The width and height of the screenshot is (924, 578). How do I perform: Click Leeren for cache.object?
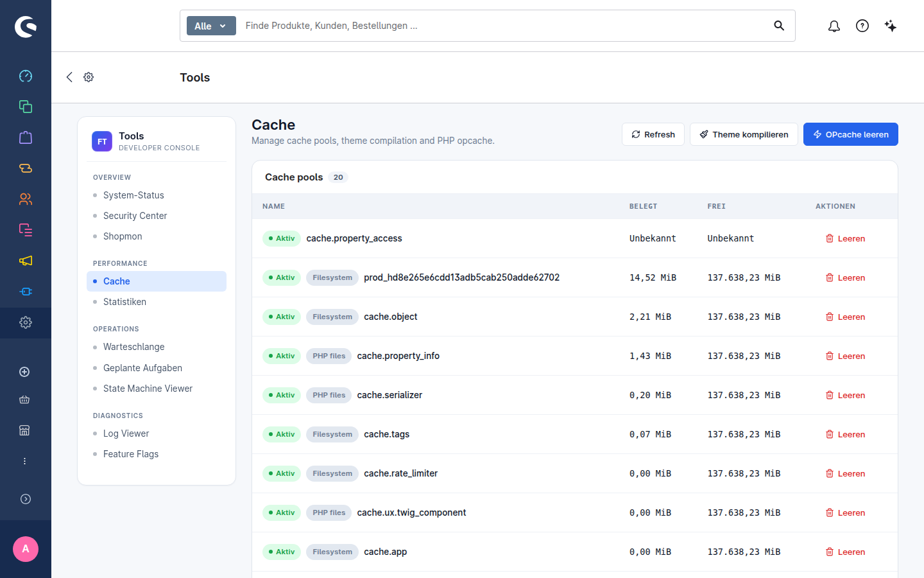(x=845, y=317)
